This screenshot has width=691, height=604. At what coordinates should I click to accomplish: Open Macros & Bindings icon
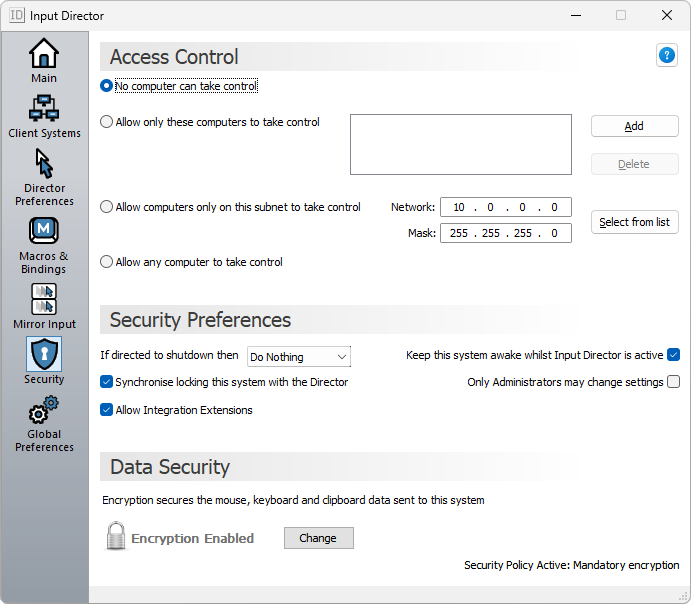44,232
